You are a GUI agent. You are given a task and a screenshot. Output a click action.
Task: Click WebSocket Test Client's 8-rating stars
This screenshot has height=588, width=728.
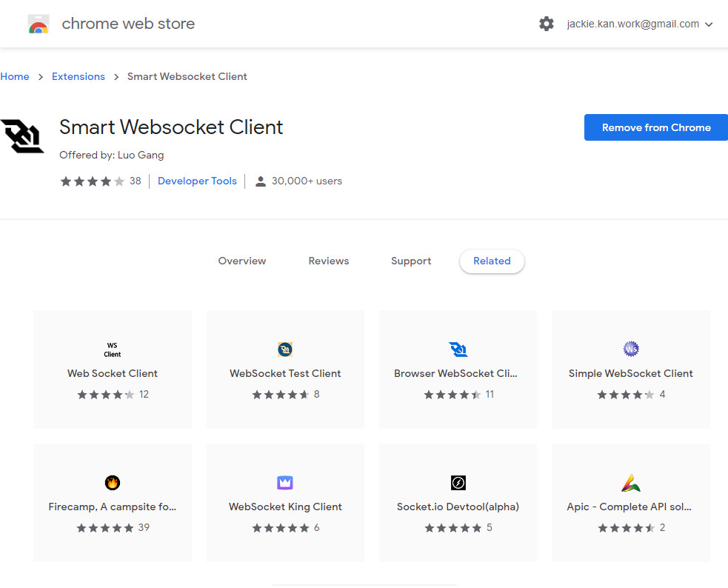[281, 395]
